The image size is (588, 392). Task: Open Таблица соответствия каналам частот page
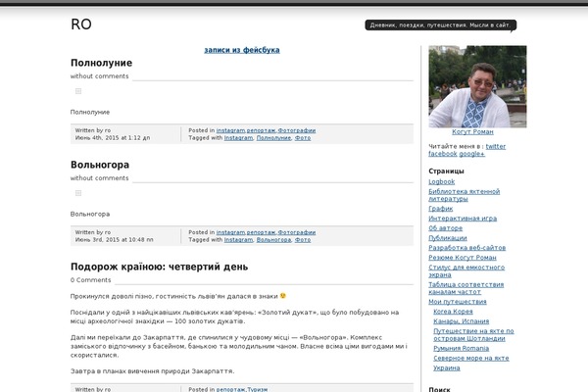click(466, 288)
